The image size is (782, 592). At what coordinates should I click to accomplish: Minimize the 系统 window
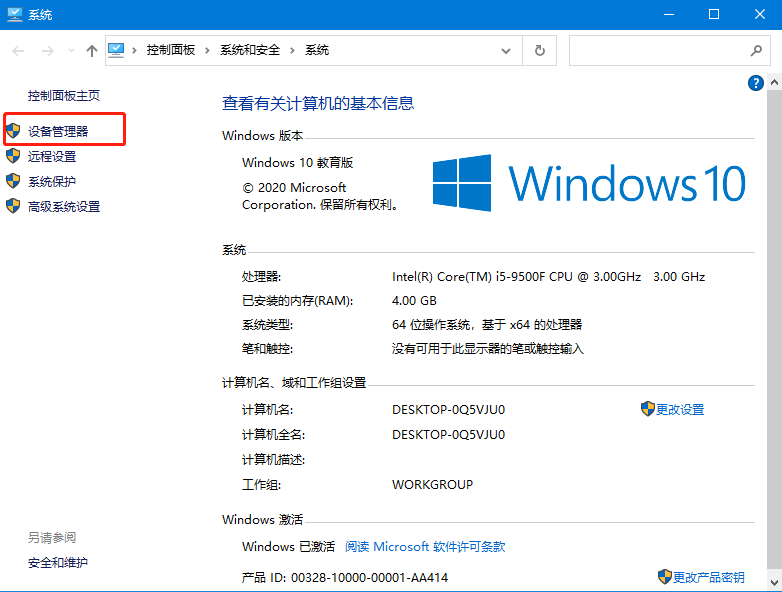tap(669, 14)
